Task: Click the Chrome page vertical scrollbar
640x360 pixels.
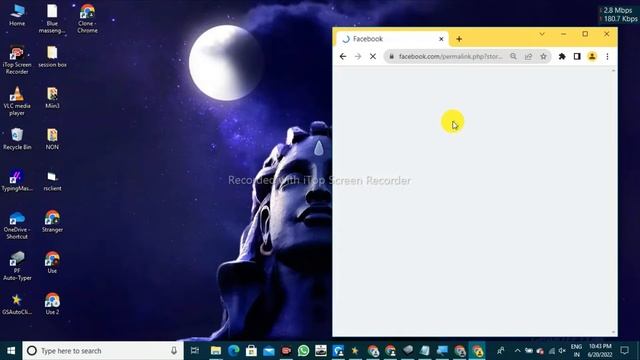Action: tap(613, 202)
